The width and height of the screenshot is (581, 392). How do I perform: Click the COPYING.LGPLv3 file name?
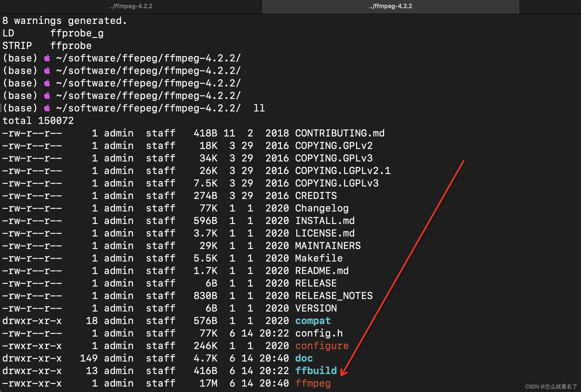tap(337, 183)
